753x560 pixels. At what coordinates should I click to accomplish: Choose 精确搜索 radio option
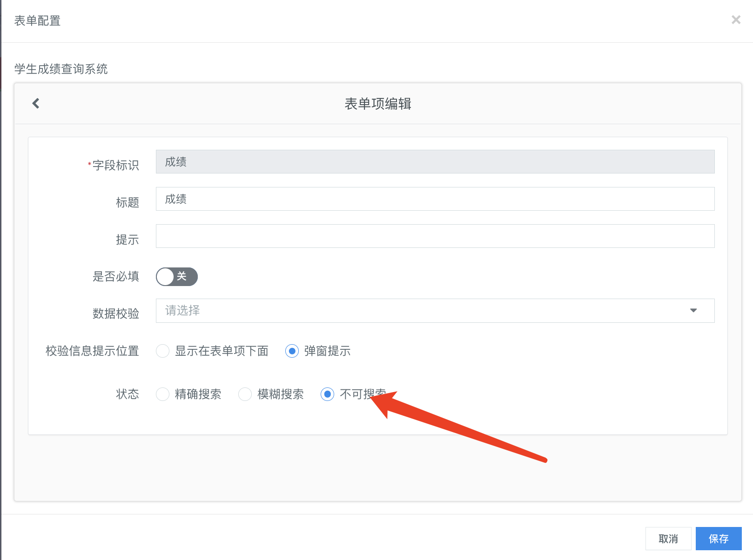(162, 394)
